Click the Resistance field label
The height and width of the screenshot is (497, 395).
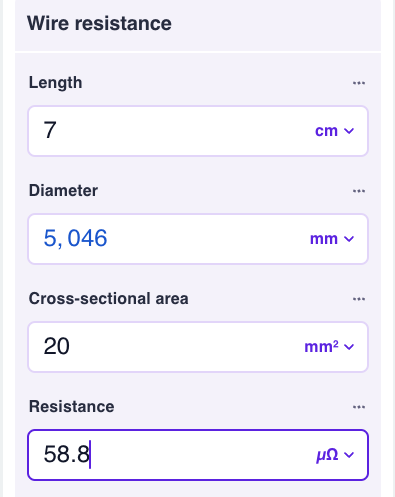coord(72,407)
